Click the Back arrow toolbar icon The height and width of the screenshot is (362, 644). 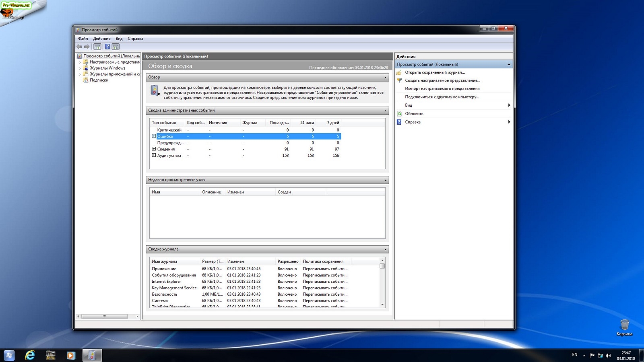[79, 47]
